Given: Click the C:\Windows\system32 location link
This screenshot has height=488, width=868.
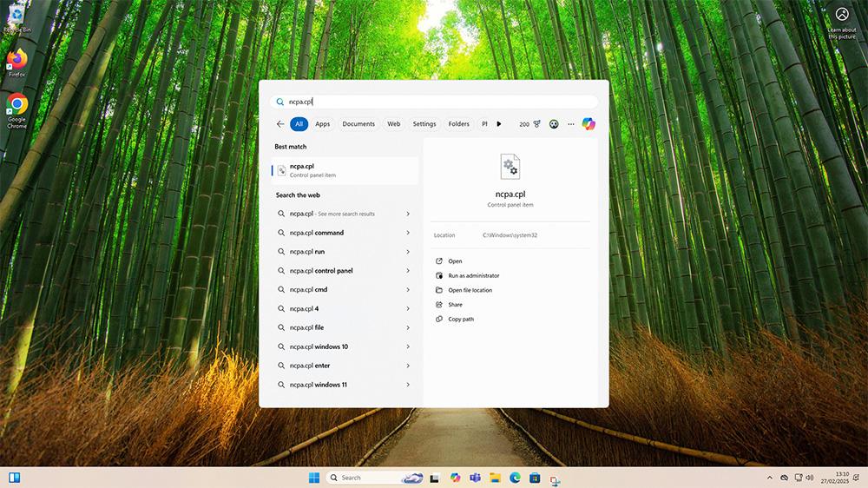Looking at the screenshot, I should [x=510, y=235].
